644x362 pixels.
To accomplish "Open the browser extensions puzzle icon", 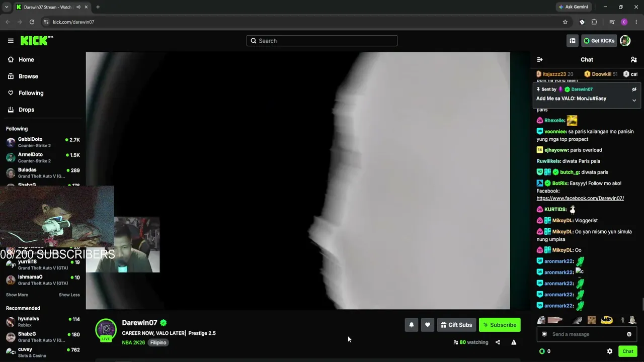I will (594, 22).
